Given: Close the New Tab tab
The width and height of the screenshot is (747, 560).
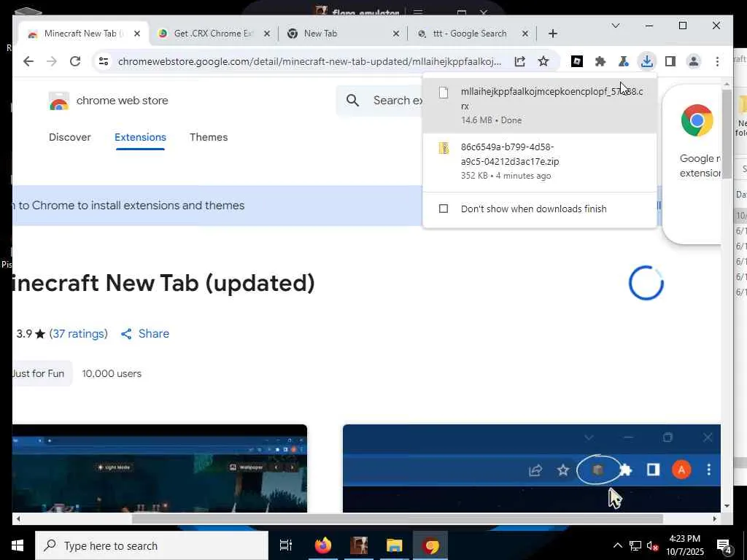Looking at the screenshot, I should pyautogui.click(x=396, y=34).
